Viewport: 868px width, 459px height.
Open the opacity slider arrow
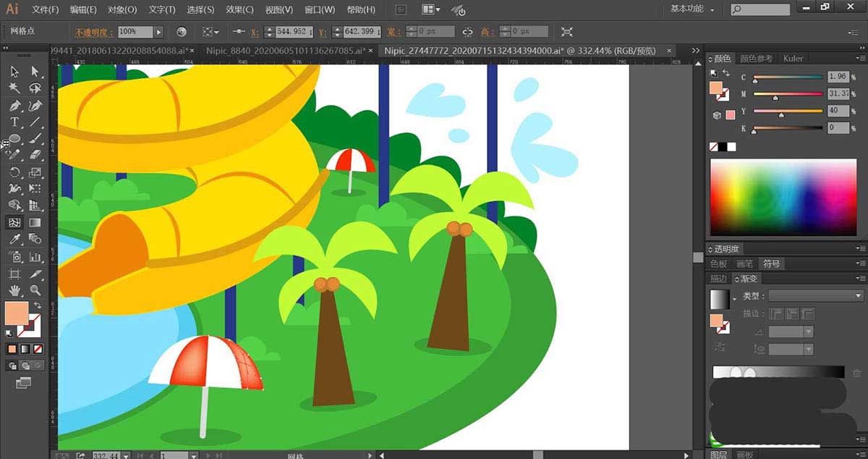pos(159,32)
